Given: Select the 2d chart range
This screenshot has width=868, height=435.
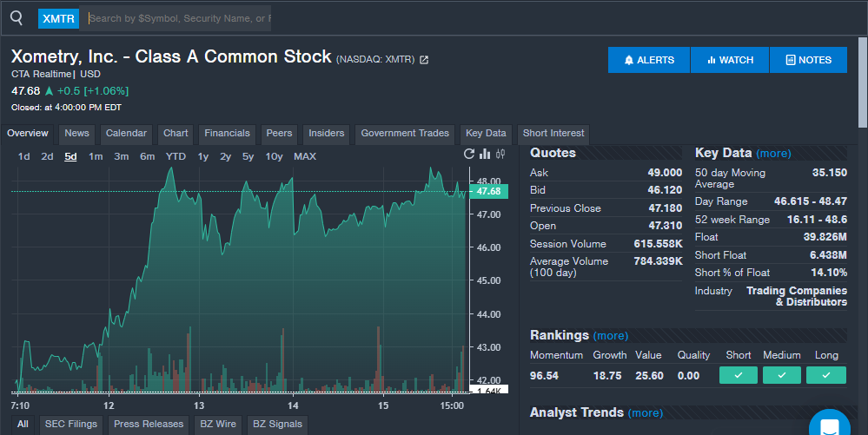Looking at the screenshot, I should click(47, 156).
